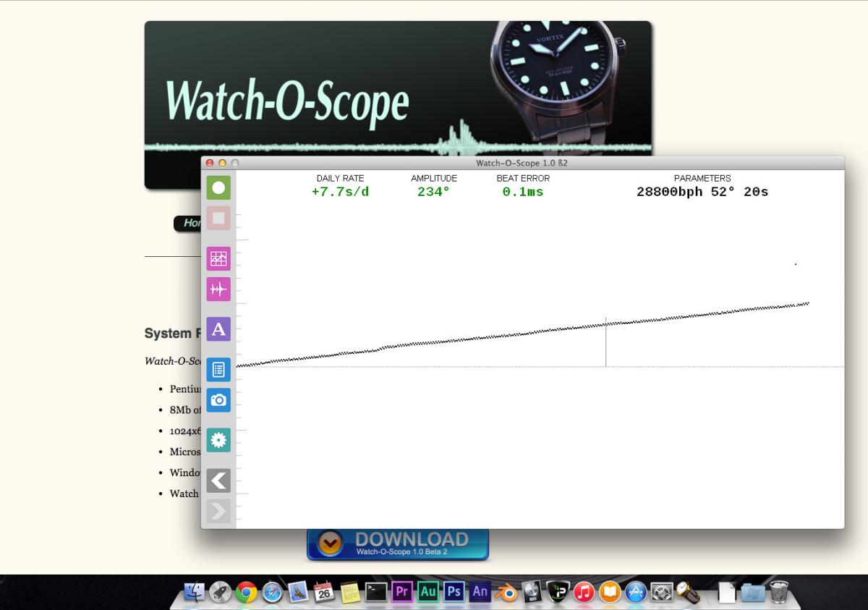Screen dimensions: 868x610
Task: Open settings with the teal gear button
Action: pos(218,440)
